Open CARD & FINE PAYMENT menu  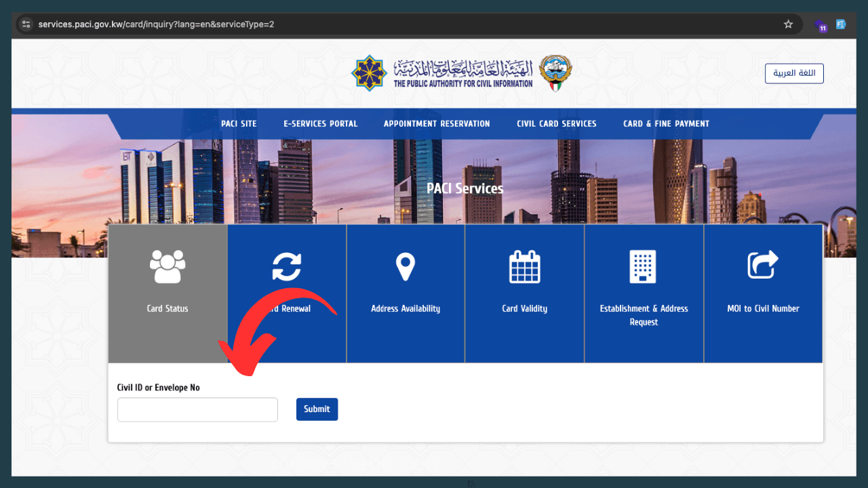[x=666, y=124]
